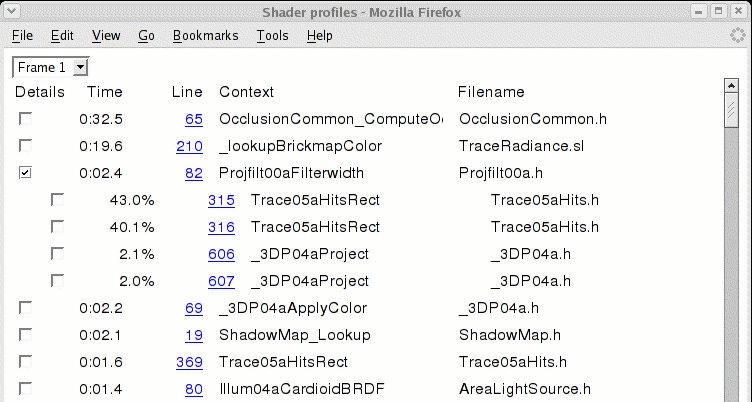Click the Firefox throbber activity icon
Screen dimensions: 752x402
point(737,35)
